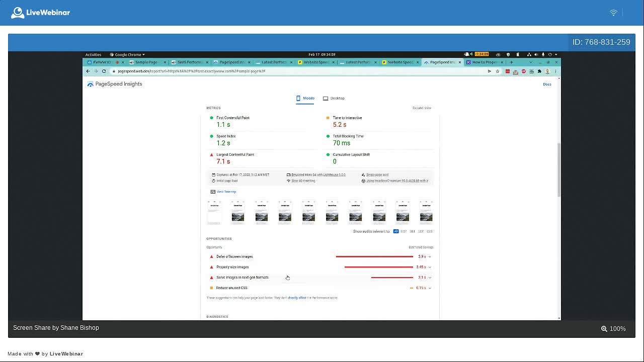
Task: Reload the PageSpeed page
Action: point(104,71)
